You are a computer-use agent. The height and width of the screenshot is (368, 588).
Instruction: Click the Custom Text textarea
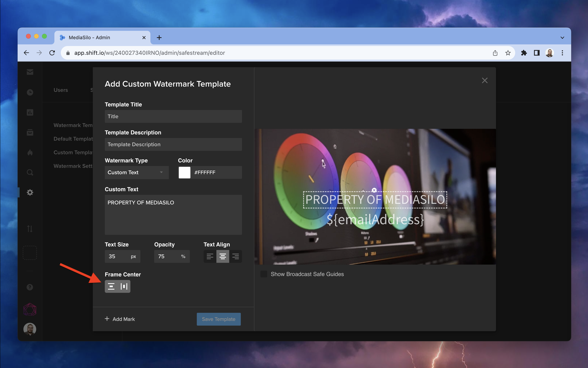pyautogui.click(x=173, y=215)
